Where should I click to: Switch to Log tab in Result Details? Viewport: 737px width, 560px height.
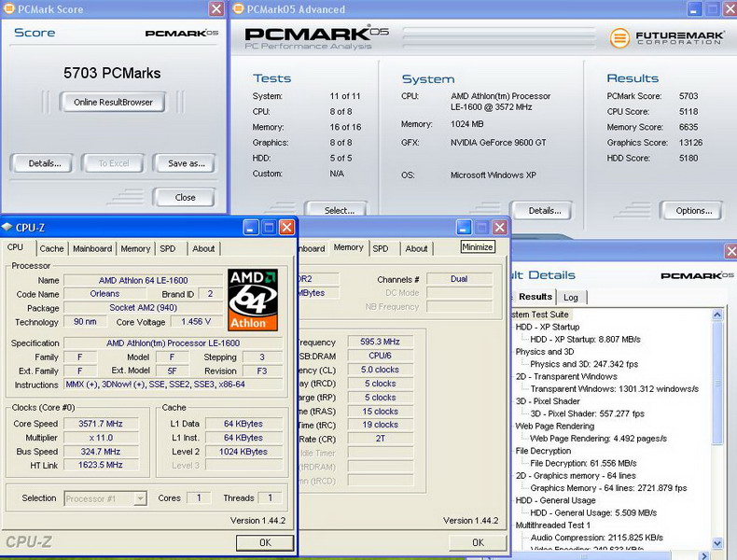[571, 297]
